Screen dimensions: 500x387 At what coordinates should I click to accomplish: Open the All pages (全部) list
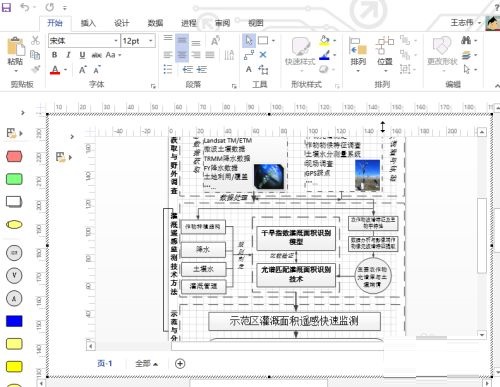146,363
